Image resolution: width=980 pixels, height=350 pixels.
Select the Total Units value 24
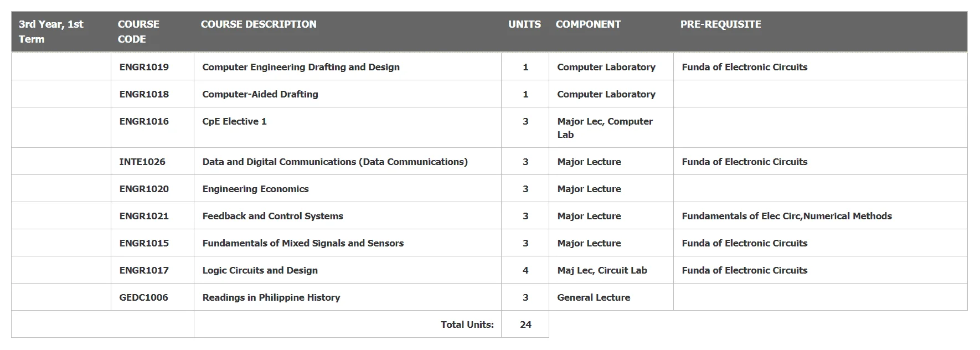525,325
